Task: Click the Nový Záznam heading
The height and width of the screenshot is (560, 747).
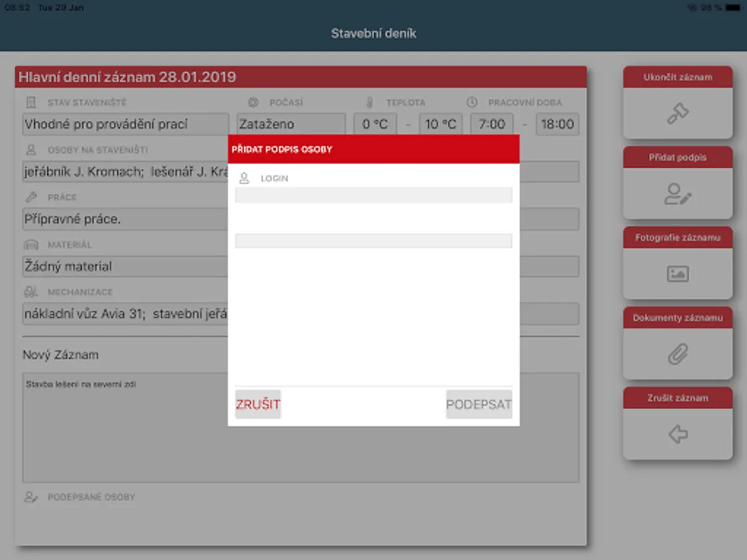Action: tap(60, 355)
